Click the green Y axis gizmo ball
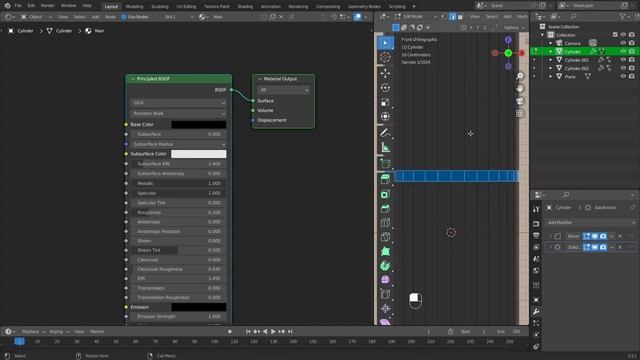 pos(508,53)
